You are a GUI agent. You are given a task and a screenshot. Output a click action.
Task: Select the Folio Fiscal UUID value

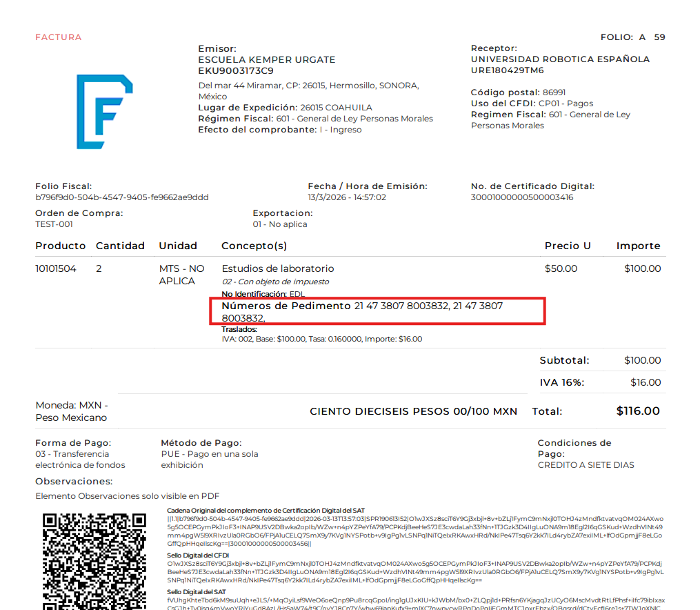click(x=122, y=197)
